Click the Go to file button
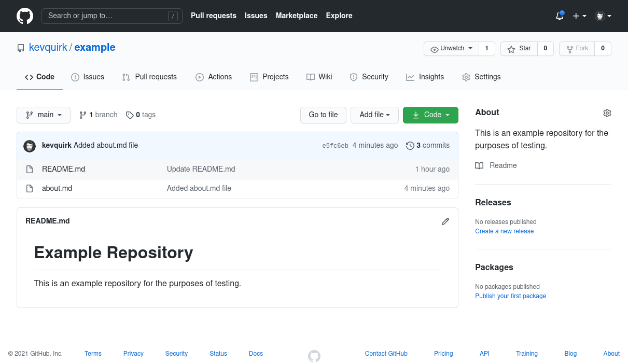Screen dimensions: 628x364 323,115
